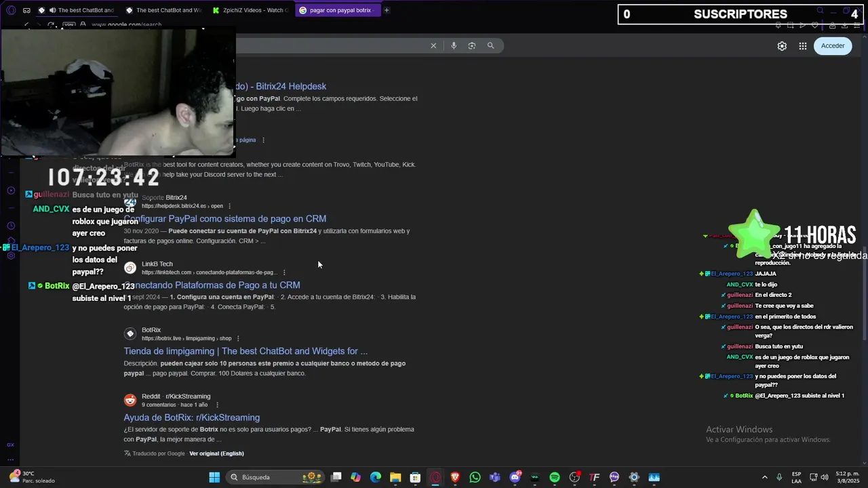Screen dimensions: 868x488
Task: Switch to the first BotRix ChatBot tab
Action: (77, 10)
